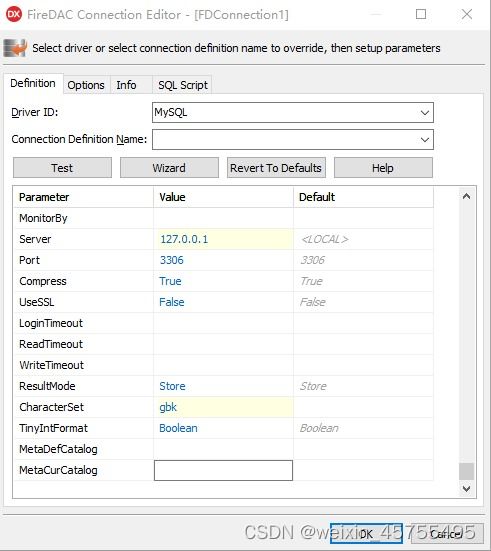Click the CharacterSet value gbk
491x551 pixels.
click(x=223, y=407)
